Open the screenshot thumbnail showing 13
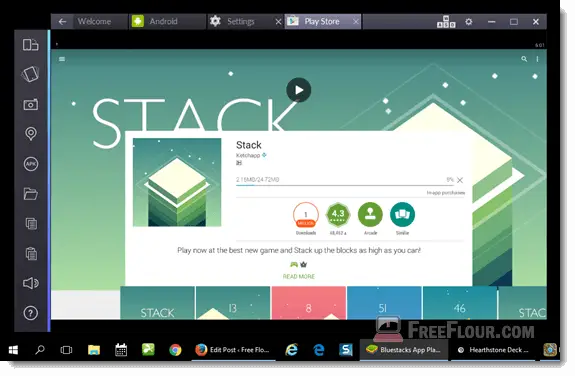The image size is (575, 376). pos(233,303)
